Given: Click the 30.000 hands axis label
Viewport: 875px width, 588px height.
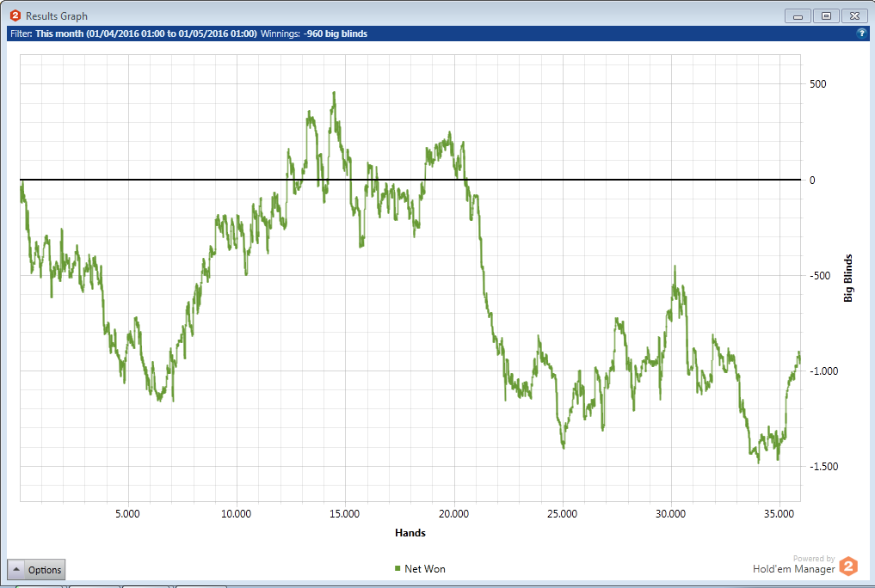Looking at the screenshot, I should 670,514.
